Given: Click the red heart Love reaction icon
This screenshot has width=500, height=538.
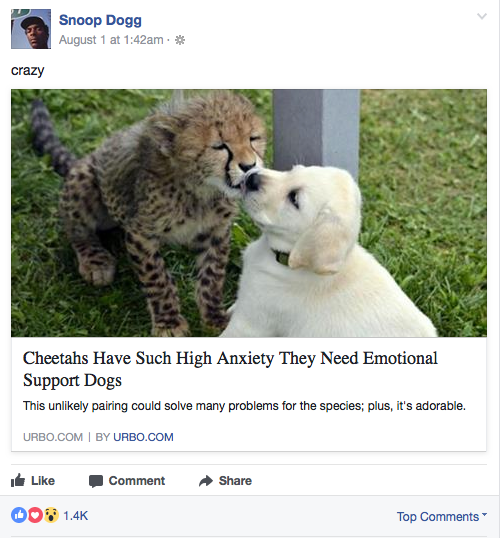Looking at the screenshot, I should click(x=35, y=515).
